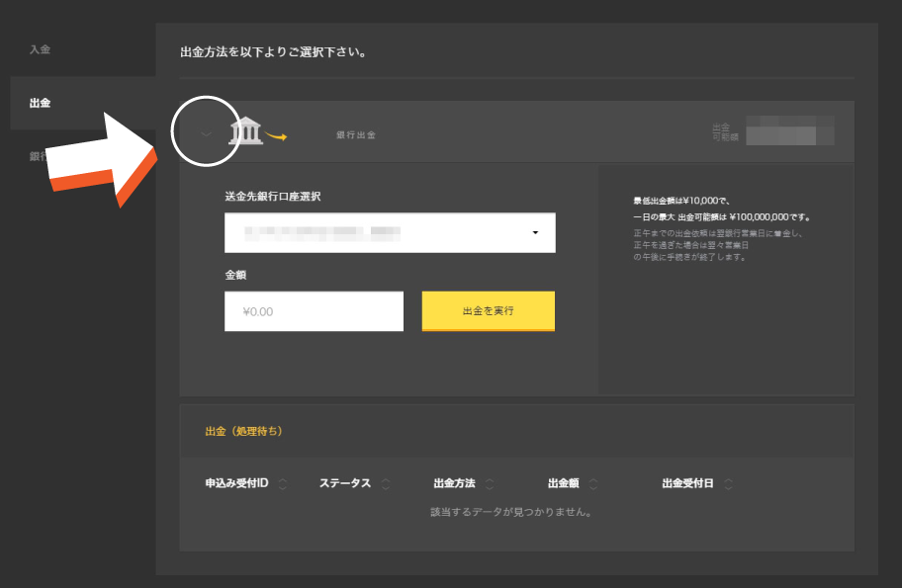Open the 銀行 sidebar item behind the arrow
902x588 pixels.
pyautogui.click(x=37, y=156)
